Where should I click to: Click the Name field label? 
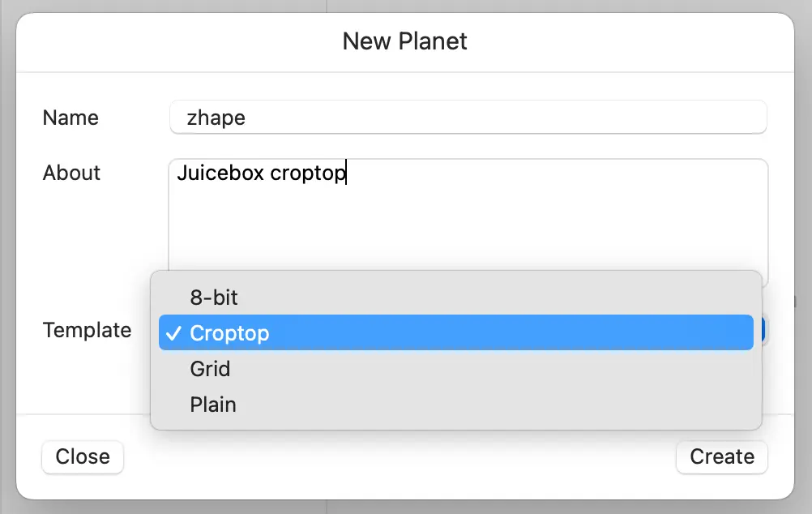(70, 118)
